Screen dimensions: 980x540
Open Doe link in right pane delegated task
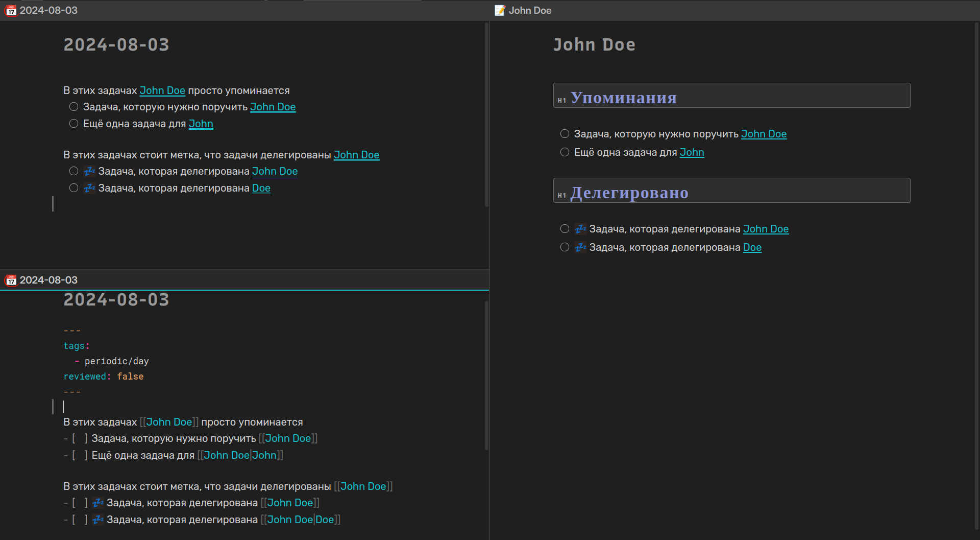click(752, 247)
